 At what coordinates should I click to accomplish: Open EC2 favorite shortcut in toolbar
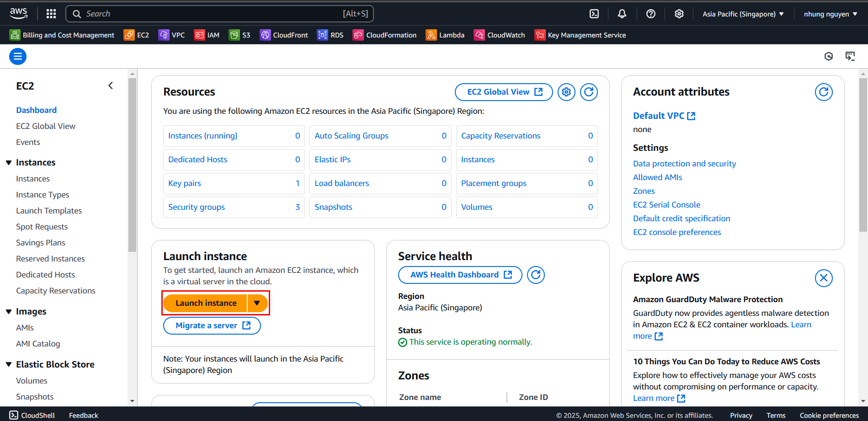point(136,35)
